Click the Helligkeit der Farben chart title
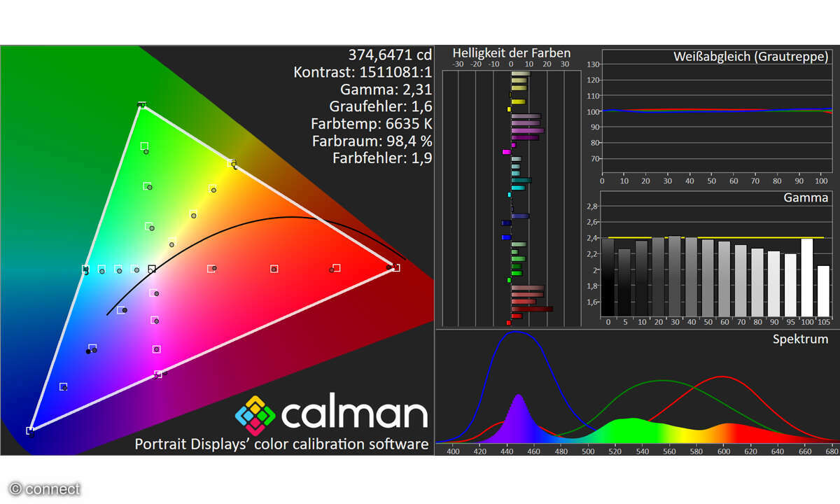Viewport: 840px width, 504px height. coord(512,52)
